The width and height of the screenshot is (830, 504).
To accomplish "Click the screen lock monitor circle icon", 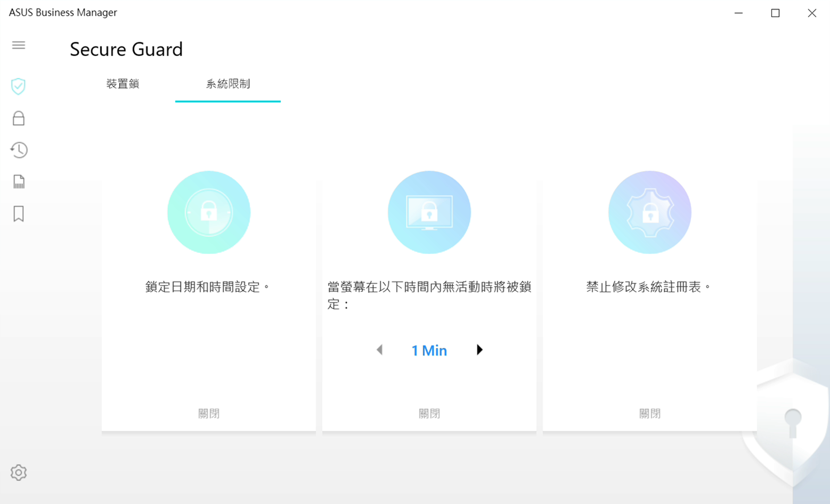I will point(429,212).
